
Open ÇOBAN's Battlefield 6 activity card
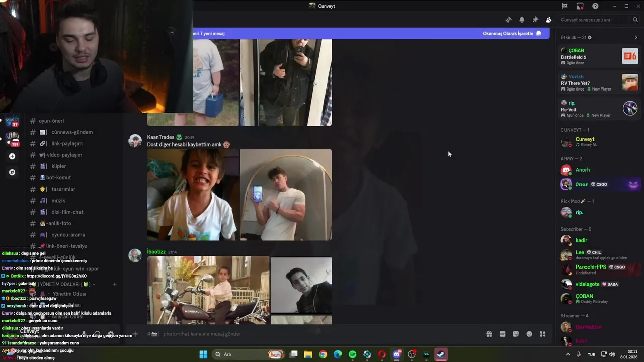tap(599, 57)
